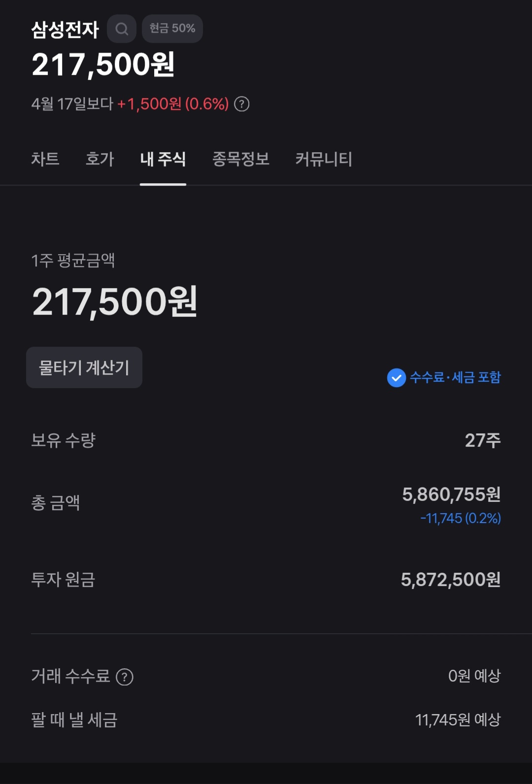Go to the 종목정보 tab
532x784 pixels.
point(241,159)
